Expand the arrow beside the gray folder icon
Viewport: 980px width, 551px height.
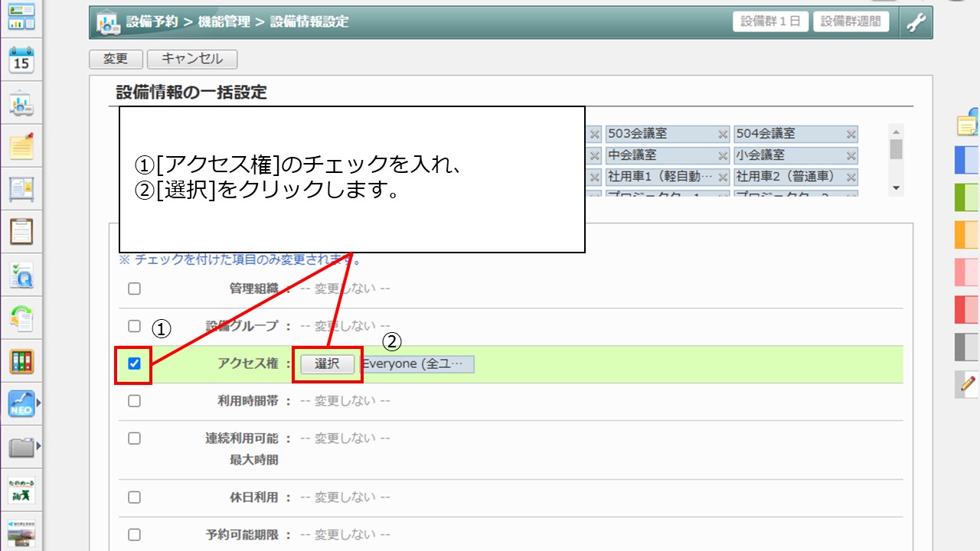click(39, 446)
